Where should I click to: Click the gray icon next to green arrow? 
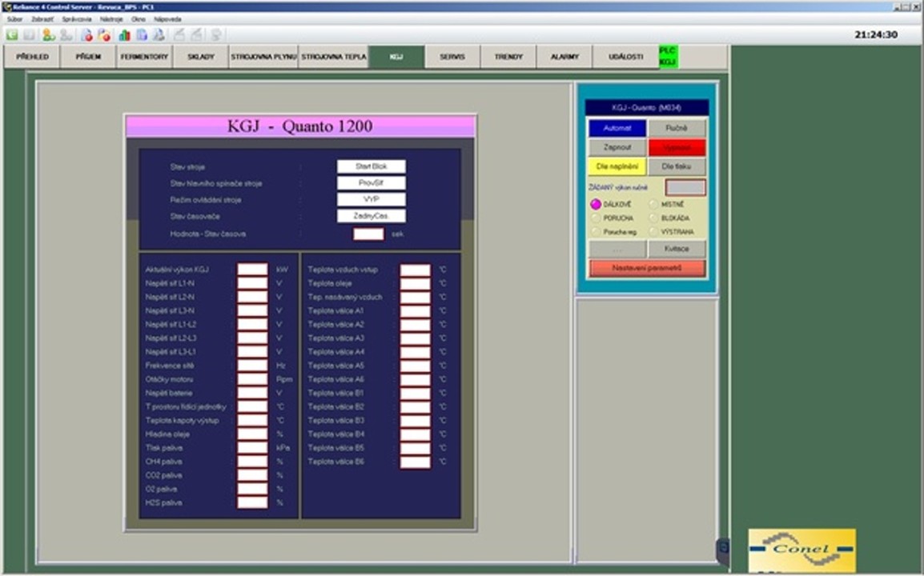[29, 35]
